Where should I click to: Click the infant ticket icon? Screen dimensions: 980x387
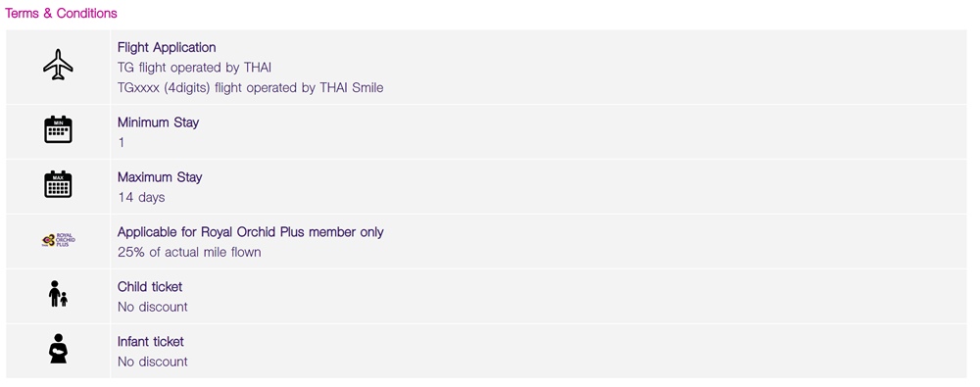[x=58, y=349]
